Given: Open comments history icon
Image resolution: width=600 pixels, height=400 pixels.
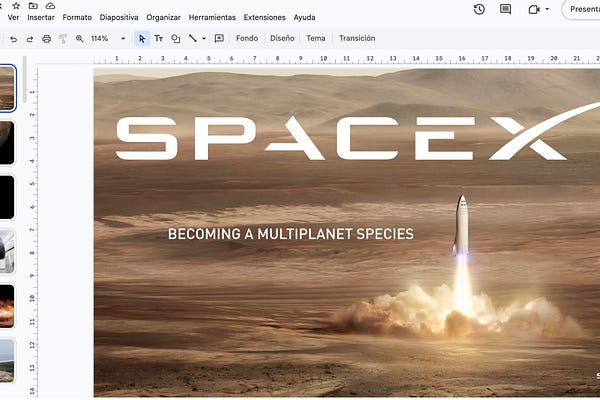Looking at the screenshot, I should pos(505,9).
